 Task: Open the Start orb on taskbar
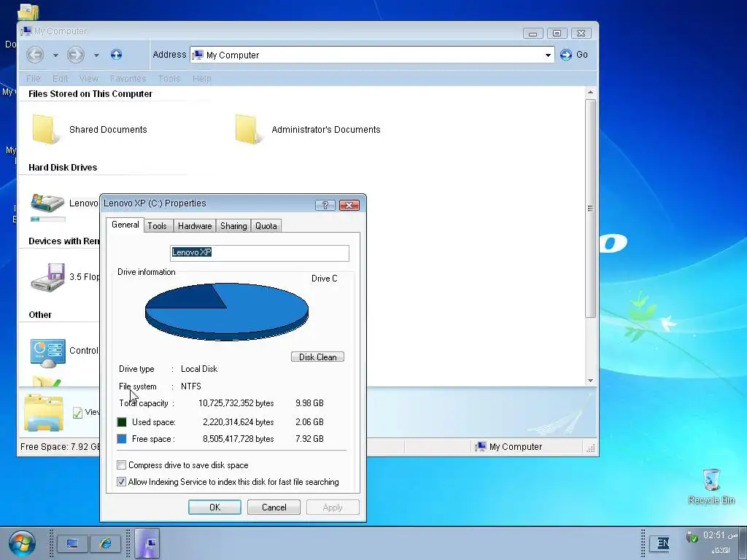(x=21, y=543)
